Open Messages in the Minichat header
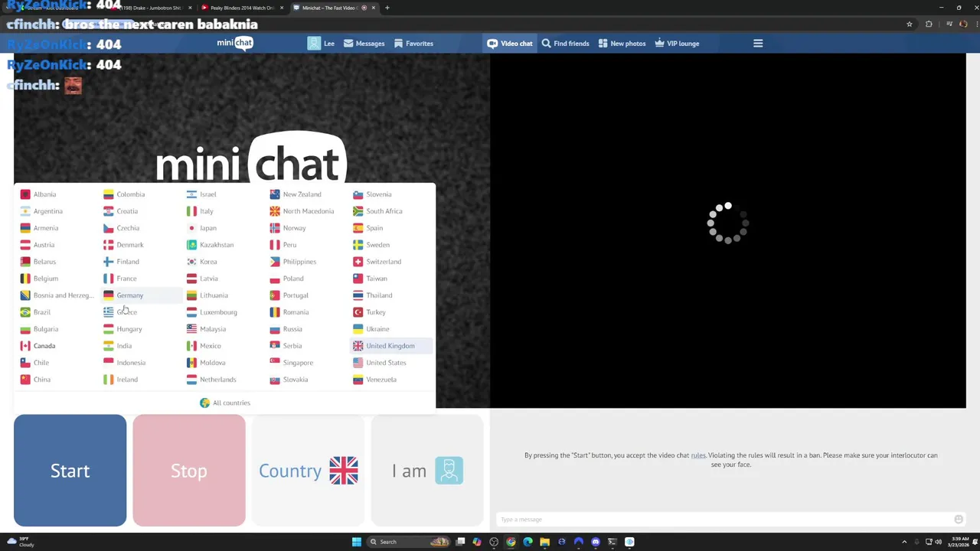This screenshot has width=980, height=551. (364, 44)
